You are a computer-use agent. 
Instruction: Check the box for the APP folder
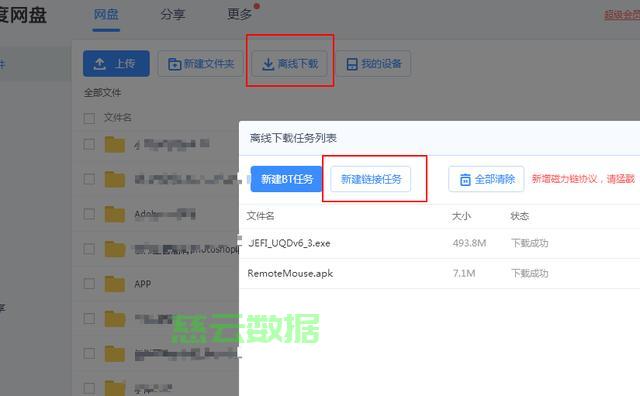[89, 284]
